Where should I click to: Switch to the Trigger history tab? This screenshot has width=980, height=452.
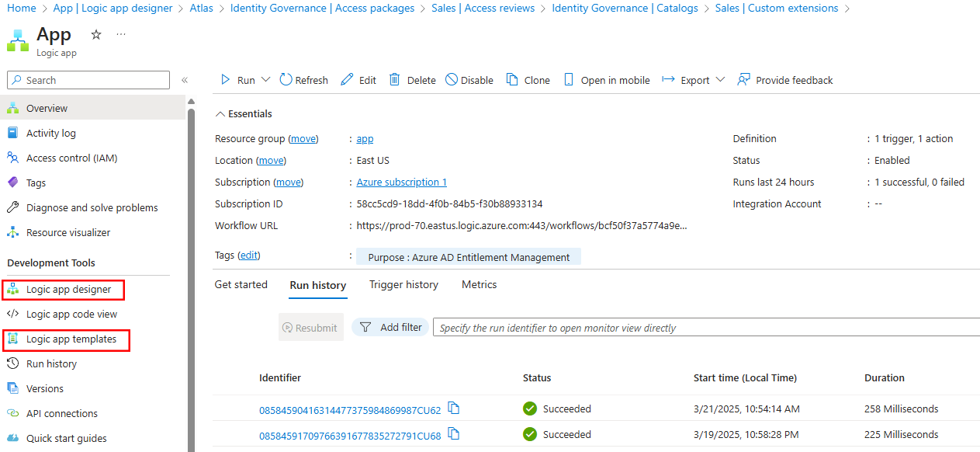(403, 285)
